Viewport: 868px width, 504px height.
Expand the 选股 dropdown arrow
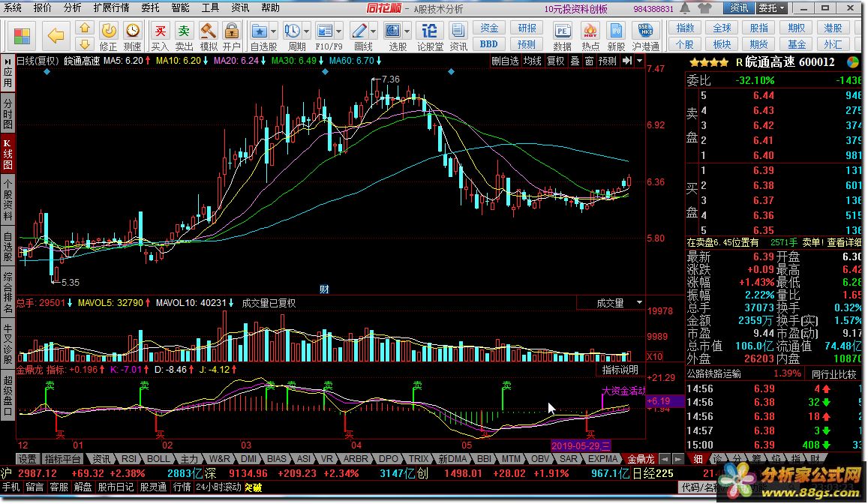pyautogui.click(x=407, y=31)
